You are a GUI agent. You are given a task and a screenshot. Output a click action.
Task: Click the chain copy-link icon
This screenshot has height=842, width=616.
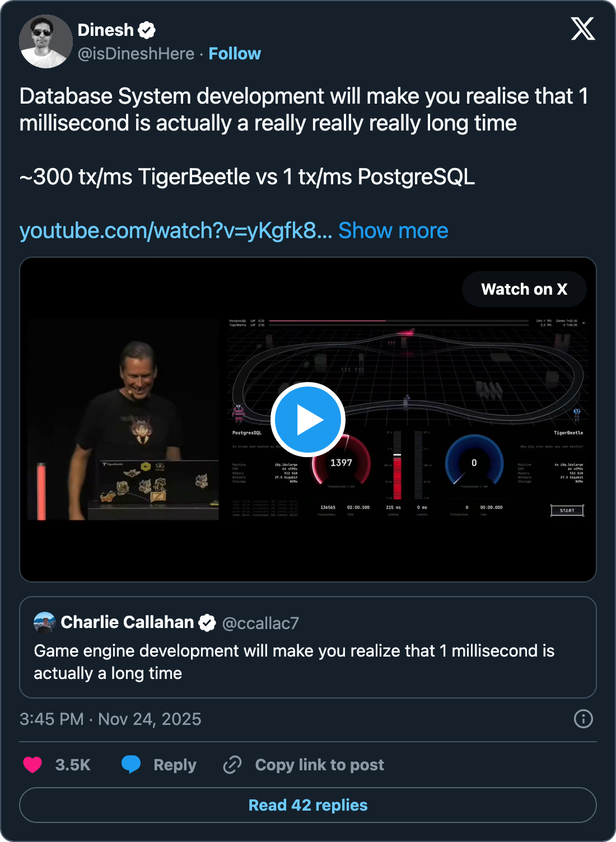[232, 765]
